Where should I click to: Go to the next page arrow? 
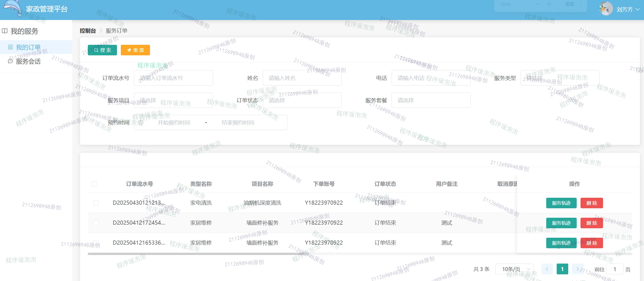[x=578, y=269]
